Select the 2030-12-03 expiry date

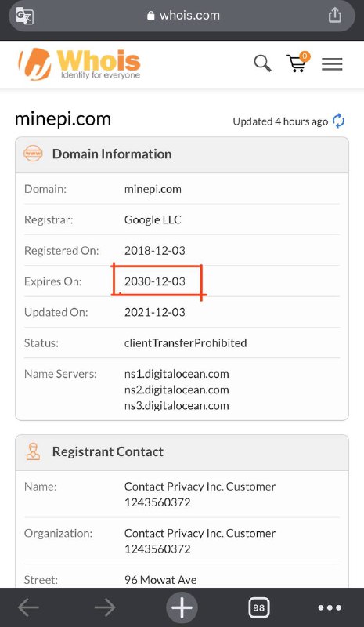pyautogui.click(x=155, y=281)
